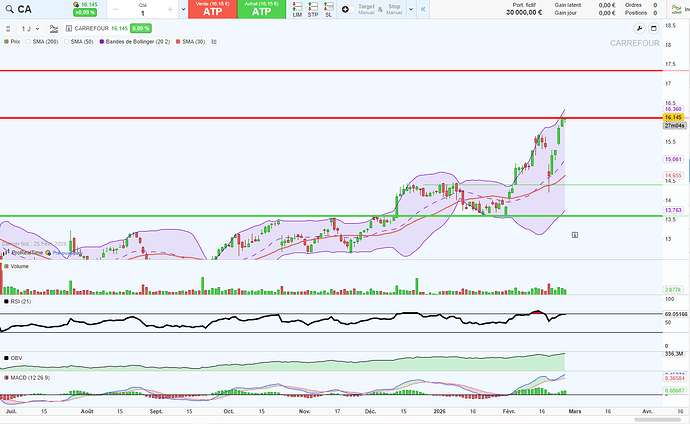
Task: Open the chart style icon next to timeframe
Action: click(x=51, y=29)
